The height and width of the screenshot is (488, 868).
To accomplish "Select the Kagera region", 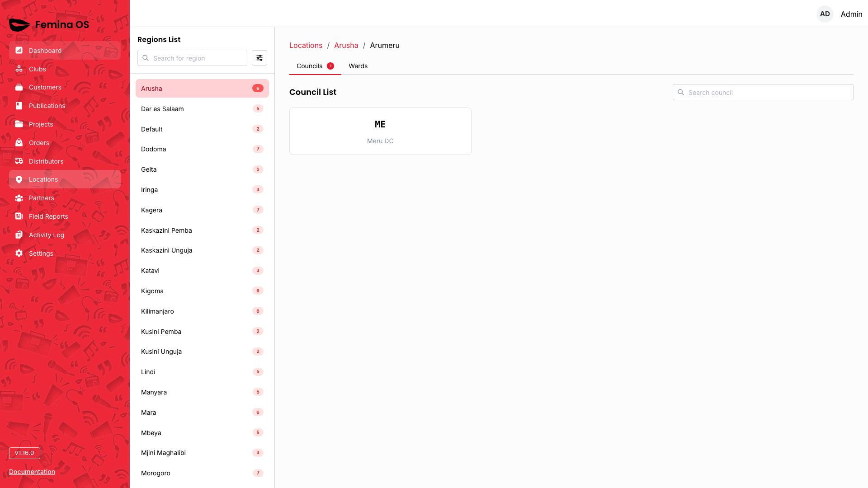I will point(202,210).
